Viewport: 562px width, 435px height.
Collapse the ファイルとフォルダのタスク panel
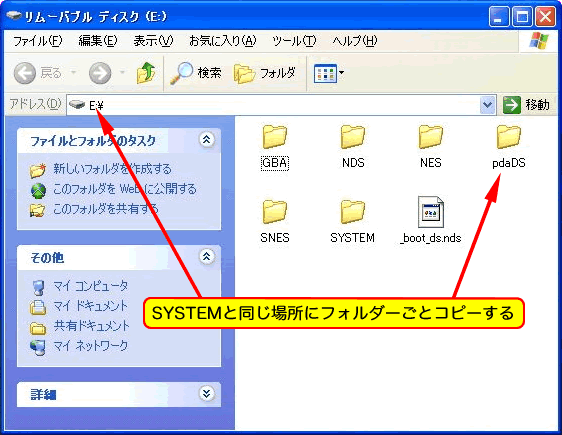[207, 140]
